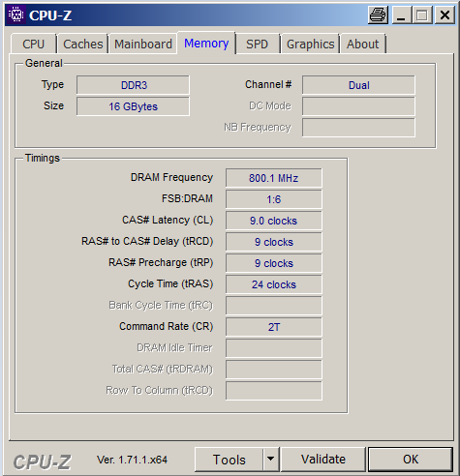Click the Validate button

coord(323,460)
